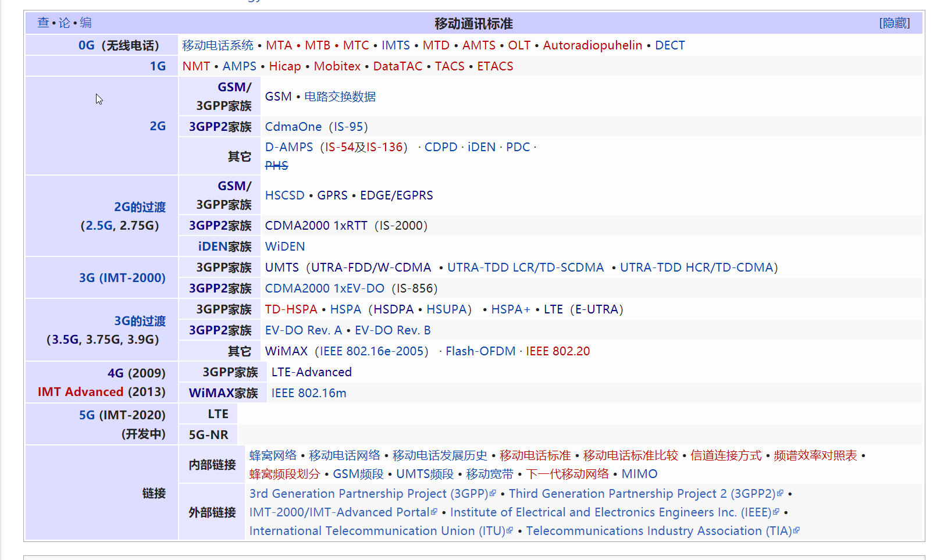937x560 pixels.
Task: Open the 移动电话发展历史 internal link
Action: click(440, 455)
